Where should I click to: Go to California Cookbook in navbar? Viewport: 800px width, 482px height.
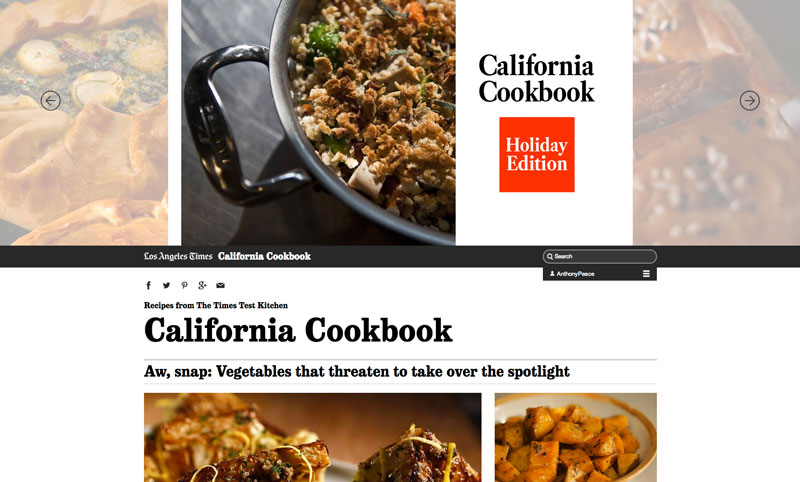pyautogui.click(x=264, y=257)
